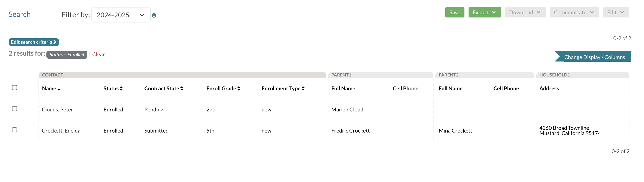Select the checkbox for Clouds, Peter
Screen dimensions: 644x182
point(15,109)
